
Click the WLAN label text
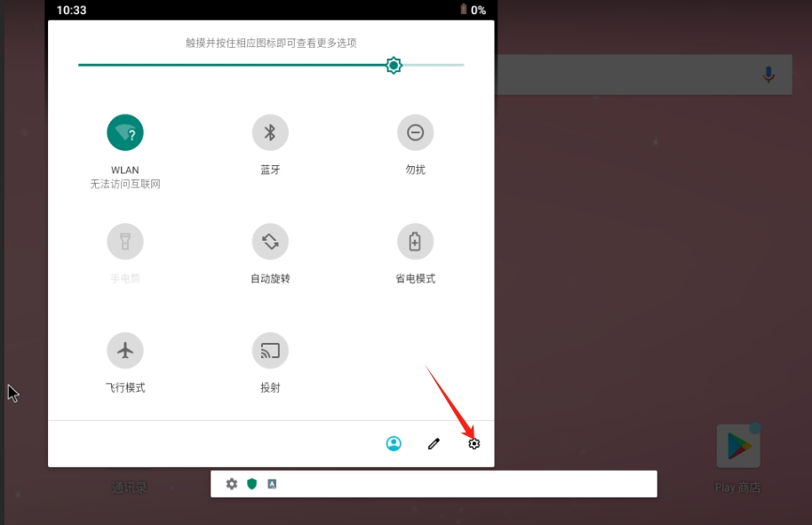(x=125, y=170)
